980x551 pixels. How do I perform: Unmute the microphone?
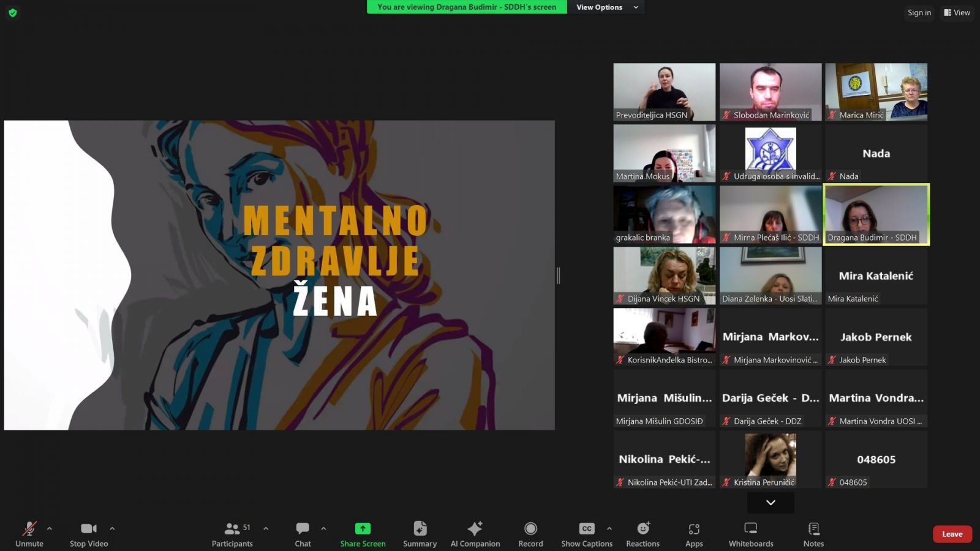(x=29, y=534)
